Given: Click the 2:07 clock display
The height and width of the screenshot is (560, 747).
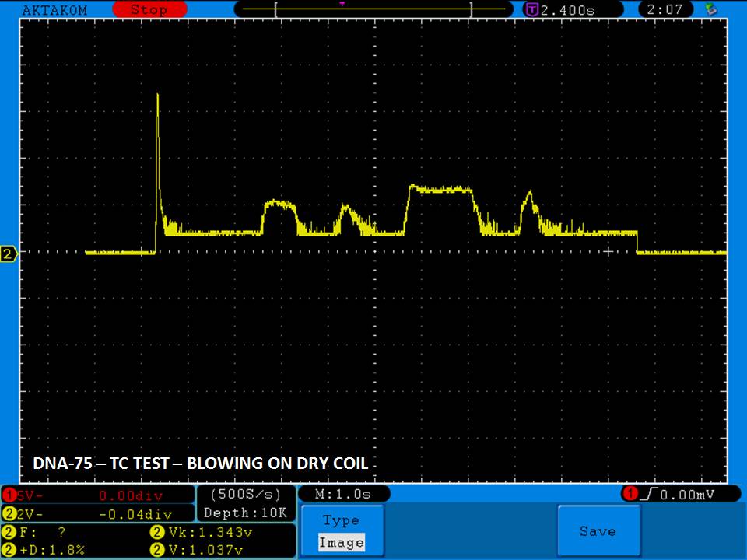Looking at the screenshot, I should pos(669,10).
